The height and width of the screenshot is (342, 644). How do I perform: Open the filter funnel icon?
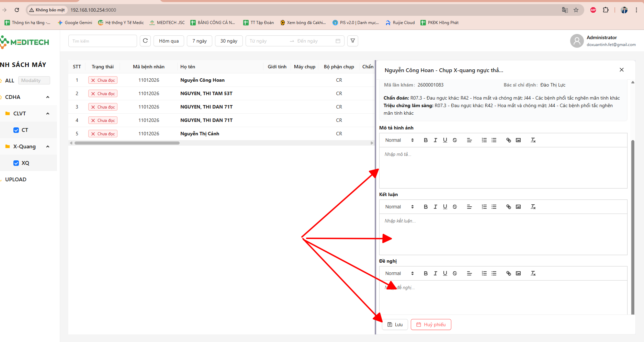pyautogui.click(x=352, y=41)
